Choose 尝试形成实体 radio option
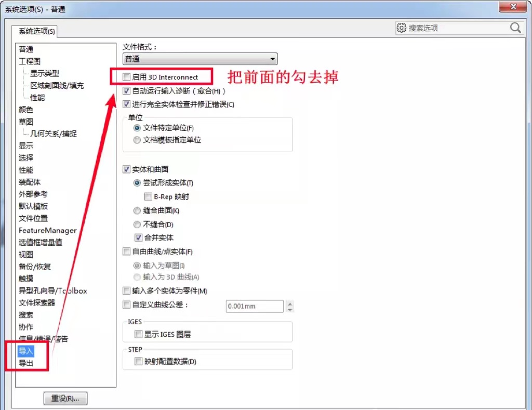The width and height of the screenshot is (532, 410). click(137, 183)
